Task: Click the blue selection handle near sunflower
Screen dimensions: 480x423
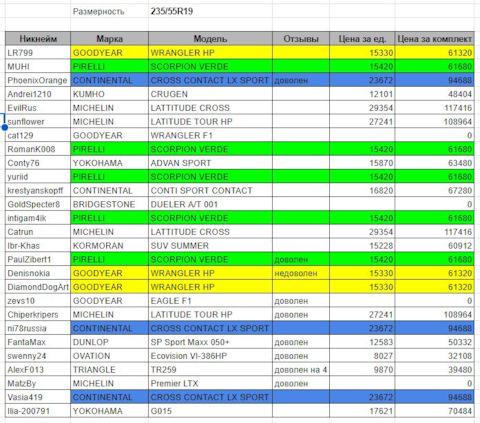Action: click(x=5, y=127)
